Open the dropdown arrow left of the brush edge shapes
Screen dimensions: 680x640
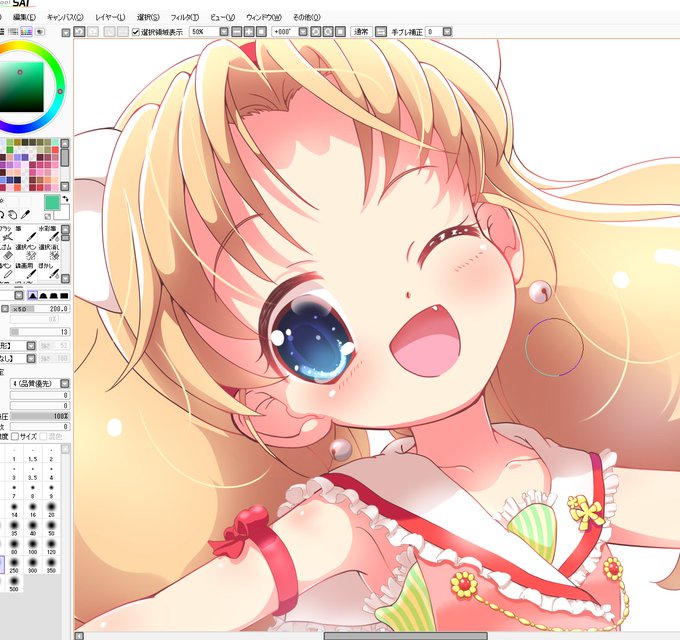tap(19, 295)
